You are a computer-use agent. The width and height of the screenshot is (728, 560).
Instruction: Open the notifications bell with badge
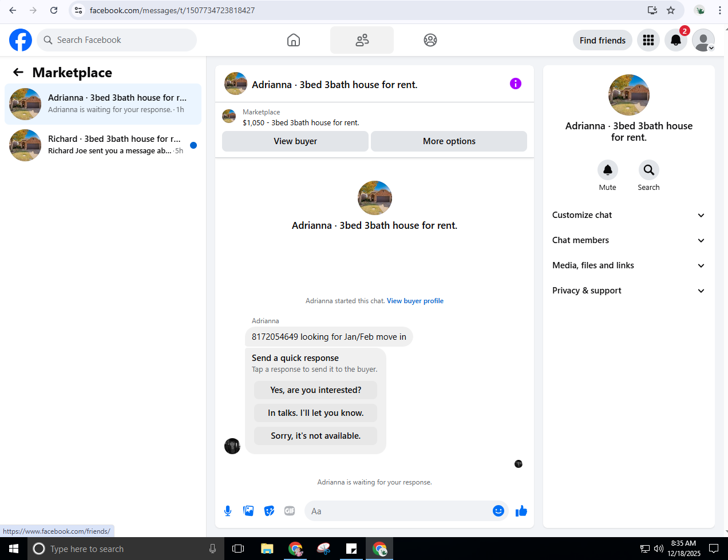676,40
